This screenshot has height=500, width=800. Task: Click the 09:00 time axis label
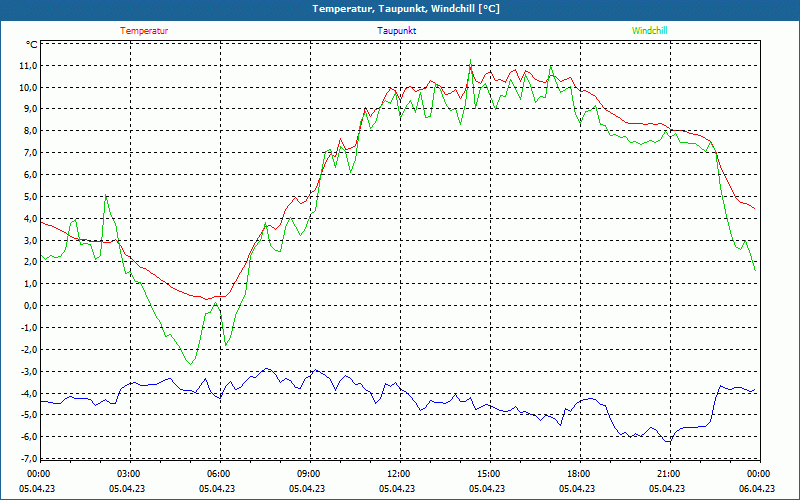pyautogui.click(x=309, y=474)
